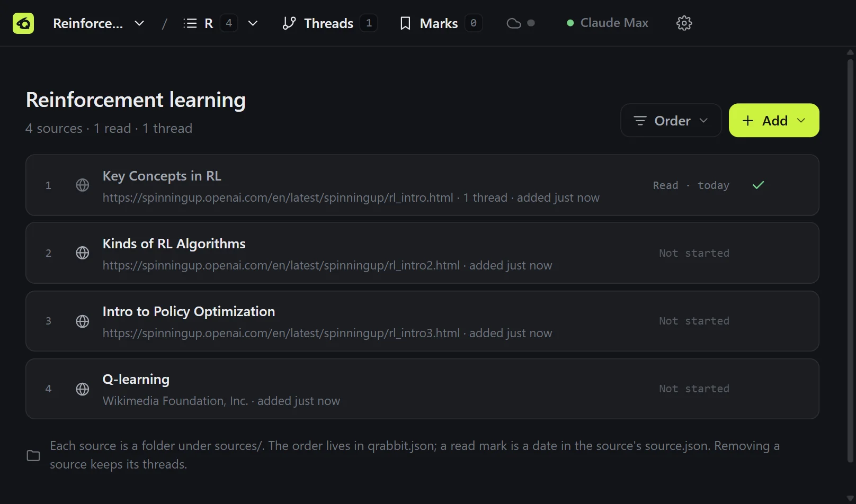Expand the chevron next to the R source count

tap(253, 23)
